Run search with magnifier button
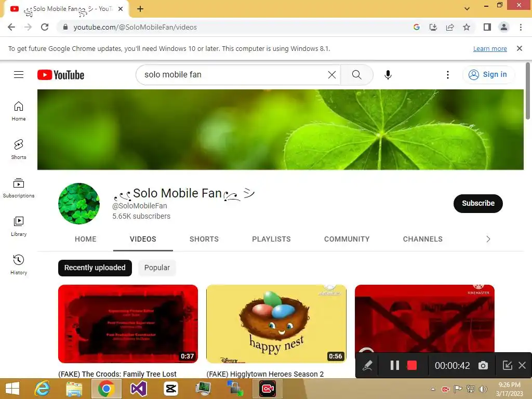Image resolution: width=532 pixels, height=399 pixels. click(356, 75)
